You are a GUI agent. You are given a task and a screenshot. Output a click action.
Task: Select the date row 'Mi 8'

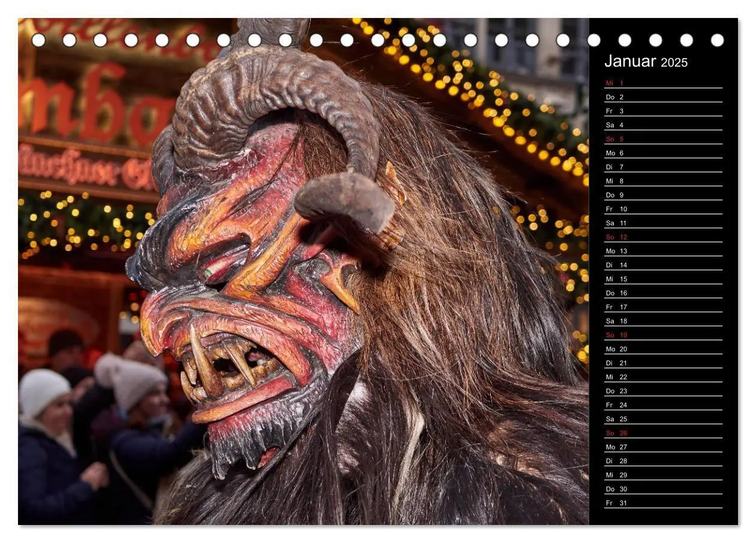click(663, 181)
